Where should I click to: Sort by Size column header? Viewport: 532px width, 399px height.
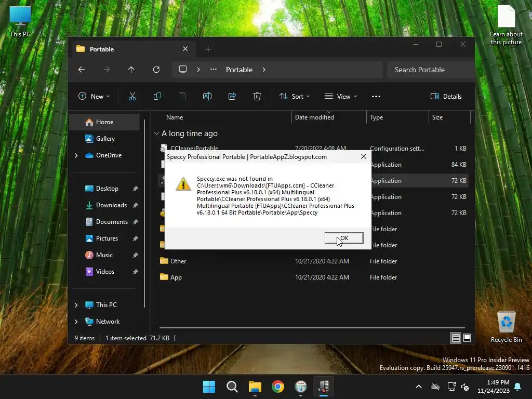tap(437, 117)
